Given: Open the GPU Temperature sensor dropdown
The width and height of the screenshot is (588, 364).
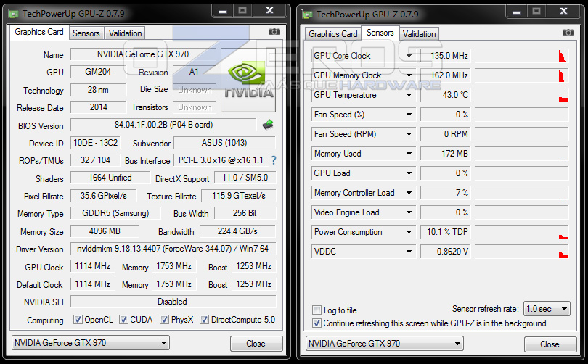Looking at the screenshot, I should 409,95.
